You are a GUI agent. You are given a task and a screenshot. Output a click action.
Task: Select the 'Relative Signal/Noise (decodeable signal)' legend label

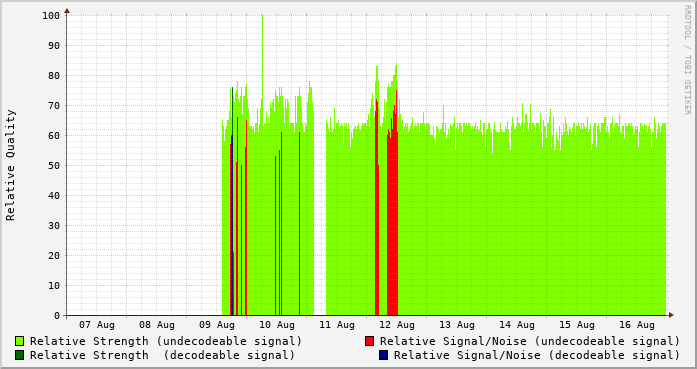point(537,355)
